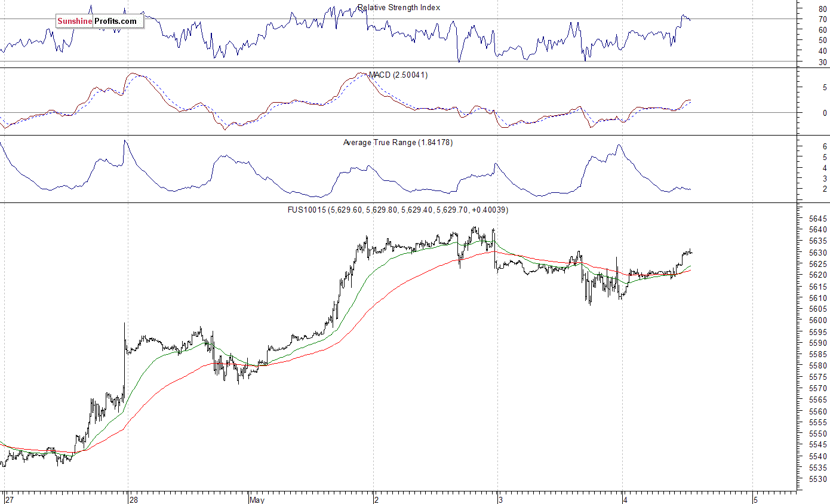Click RSI scale value 80

(x=822, y=8)
